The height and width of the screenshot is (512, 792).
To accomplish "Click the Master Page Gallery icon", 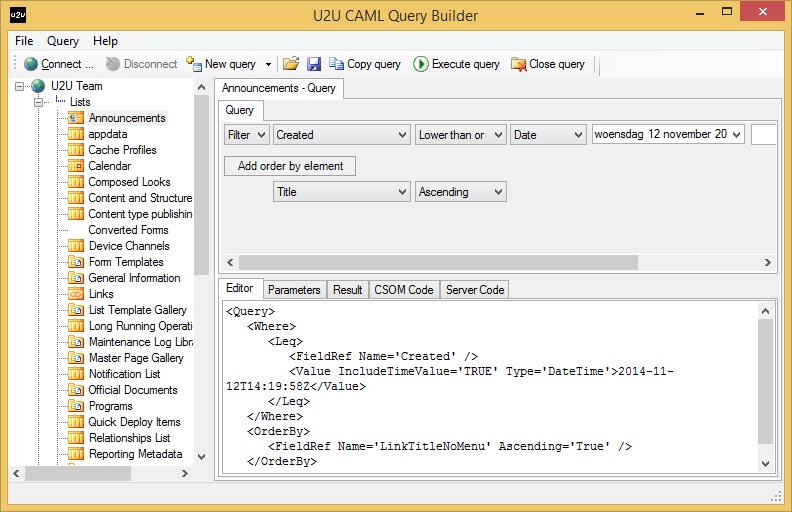I will (76, 358).
